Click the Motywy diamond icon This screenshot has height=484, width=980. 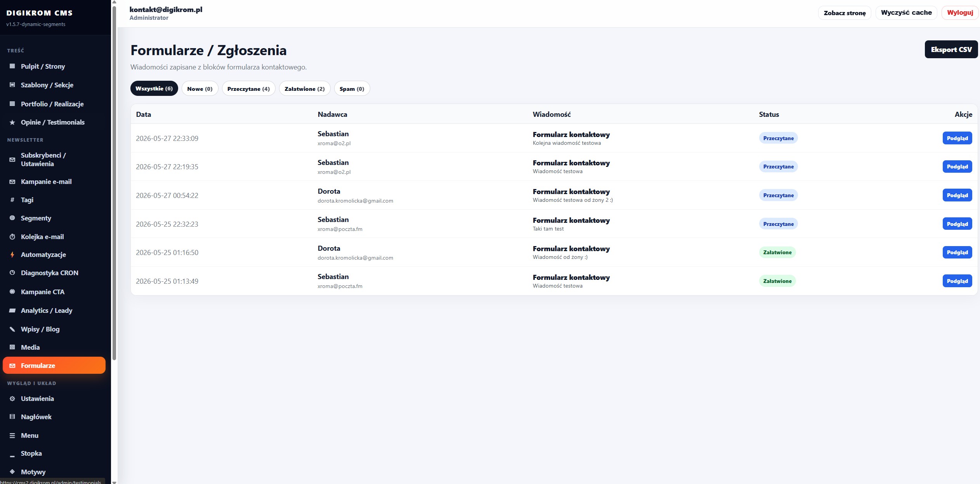[12, 472]
